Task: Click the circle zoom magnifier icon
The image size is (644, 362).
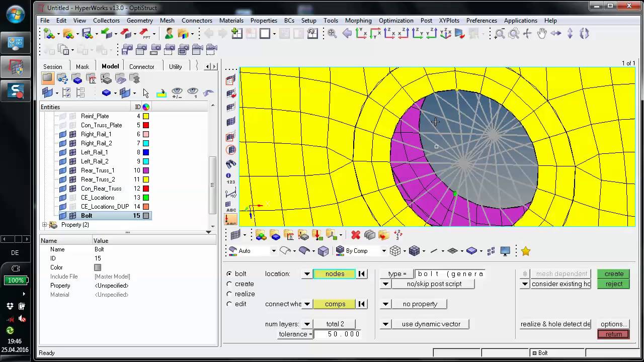Action: point(513,34)
